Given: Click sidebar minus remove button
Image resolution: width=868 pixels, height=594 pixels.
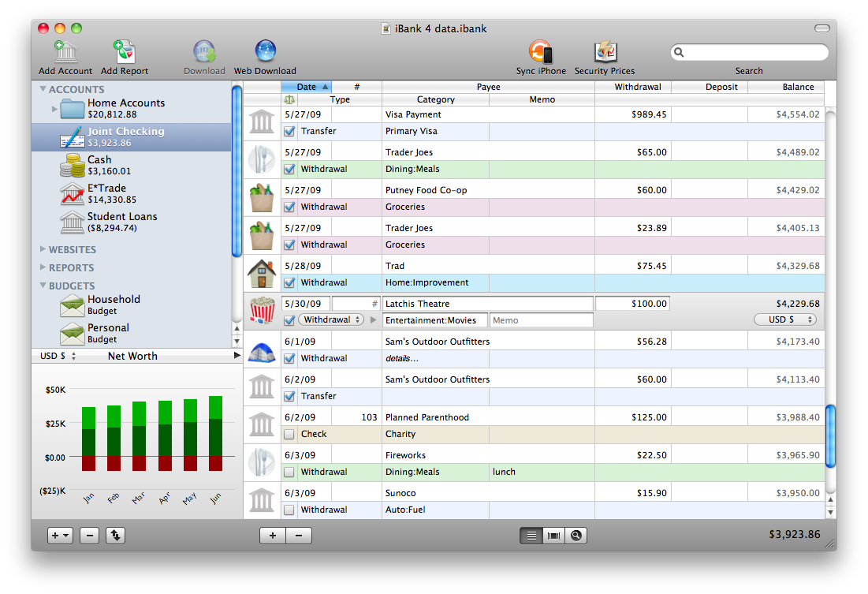Looking at the screenshot, I should [x=90, y=536].
